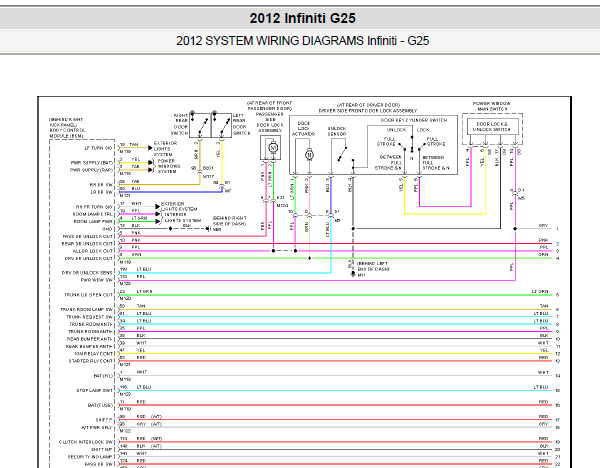Click the "GRY" wire label at continuation 1
The width and height of the screenshot is (600, 468).
pos(543,225)
